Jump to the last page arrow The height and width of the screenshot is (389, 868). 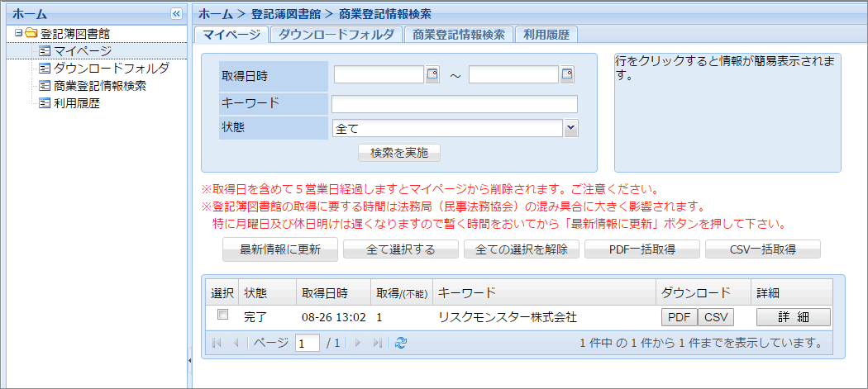tap(377, 343)
